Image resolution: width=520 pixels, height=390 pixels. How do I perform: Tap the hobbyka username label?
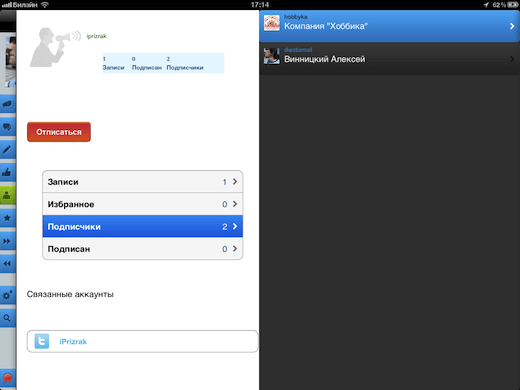[x=296, y=17]
